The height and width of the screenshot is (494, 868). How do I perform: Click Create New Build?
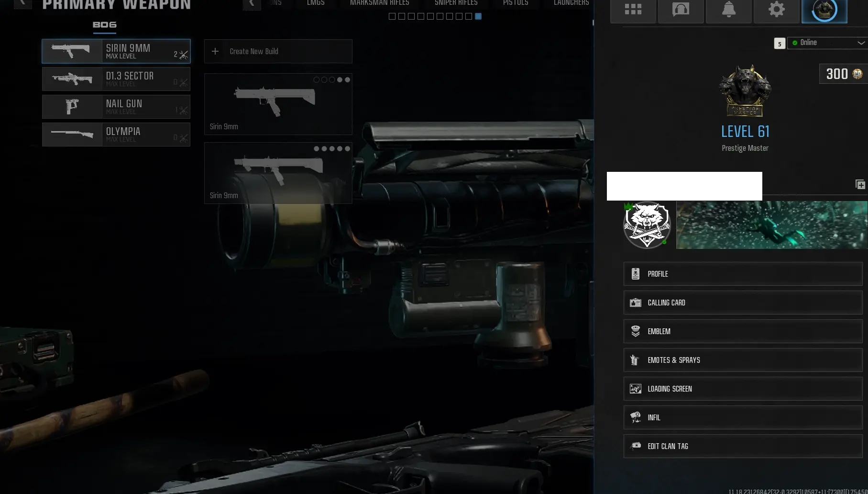pos(278,51)
